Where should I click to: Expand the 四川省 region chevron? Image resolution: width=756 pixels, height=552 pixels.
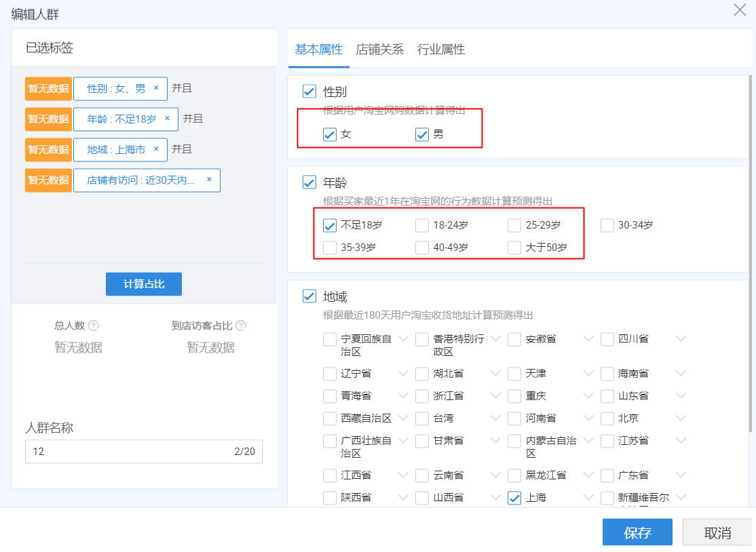(681, 338)
